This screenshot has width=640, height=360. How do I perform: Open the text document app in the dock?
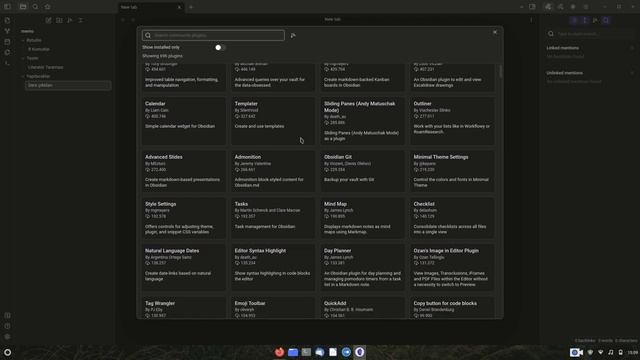(x=333, y=352)
